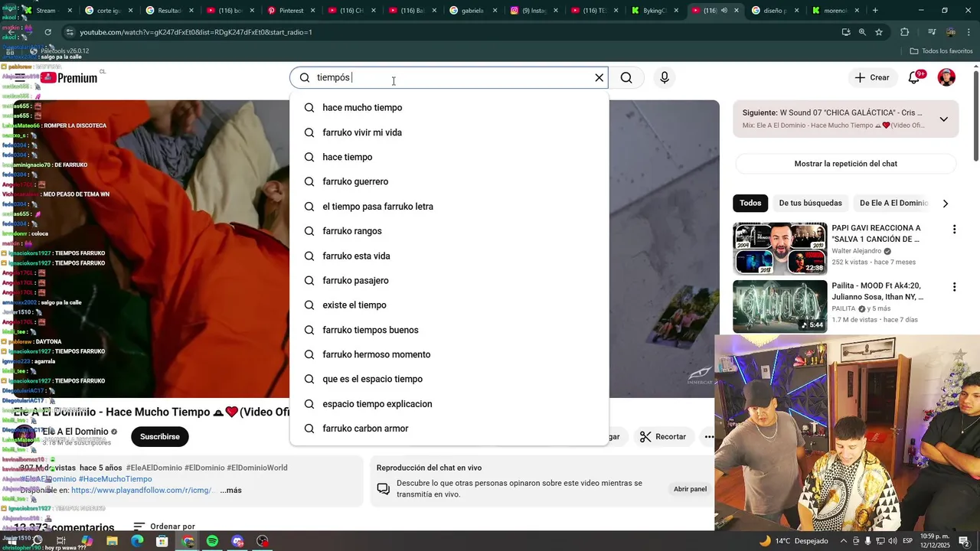Click Mostrar la repetición del chat

[845, 164]
